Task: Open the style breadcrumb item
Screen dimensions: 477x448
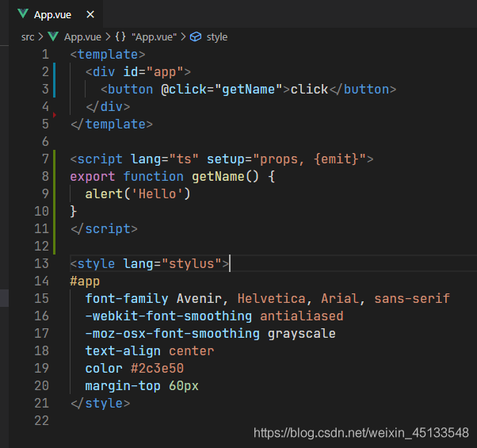Action: click(216, 36)
